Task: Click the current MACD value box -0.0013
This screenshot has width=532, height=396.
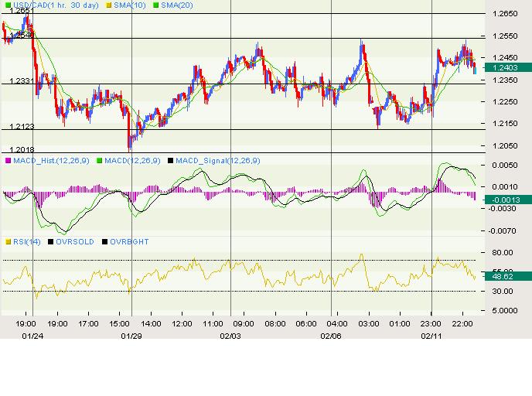Action: [x=508, y=200]
